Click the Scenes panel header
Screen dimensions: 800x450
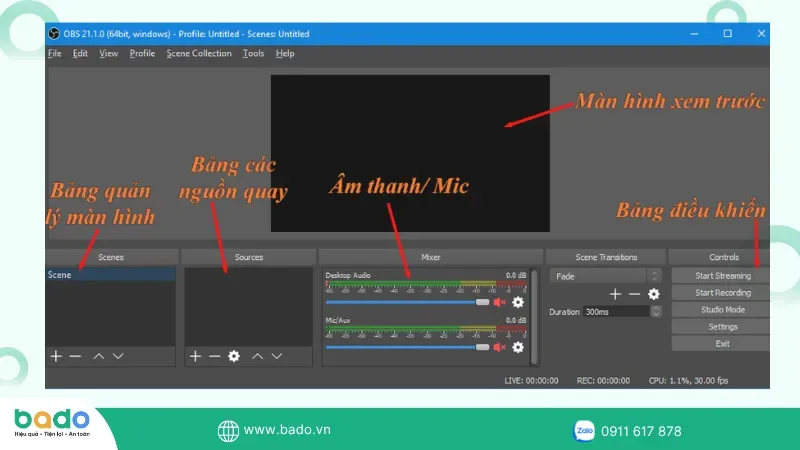tap(111, 257)
